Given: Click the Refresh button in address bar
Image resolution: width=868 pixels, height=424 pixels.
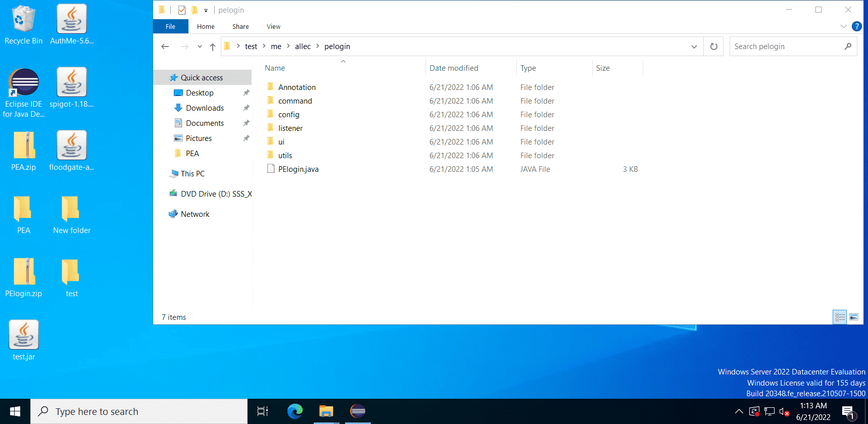Looking at the screenshot, I should coord(713,46).
